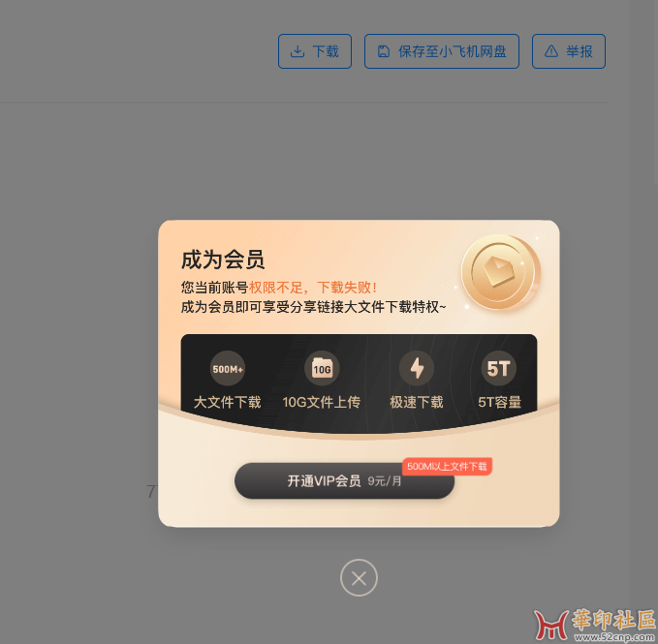Click the 10G folder upload icon
658x644 pixels.
[x=322, y=369]
